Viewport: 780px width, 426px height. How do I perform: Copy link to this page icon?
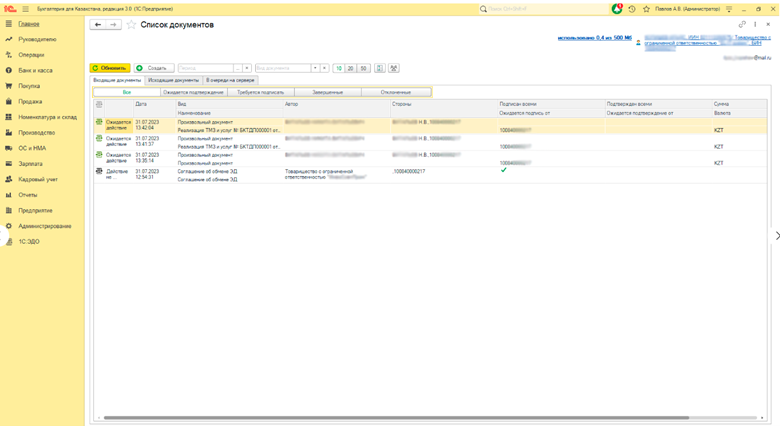pos(742,25)
